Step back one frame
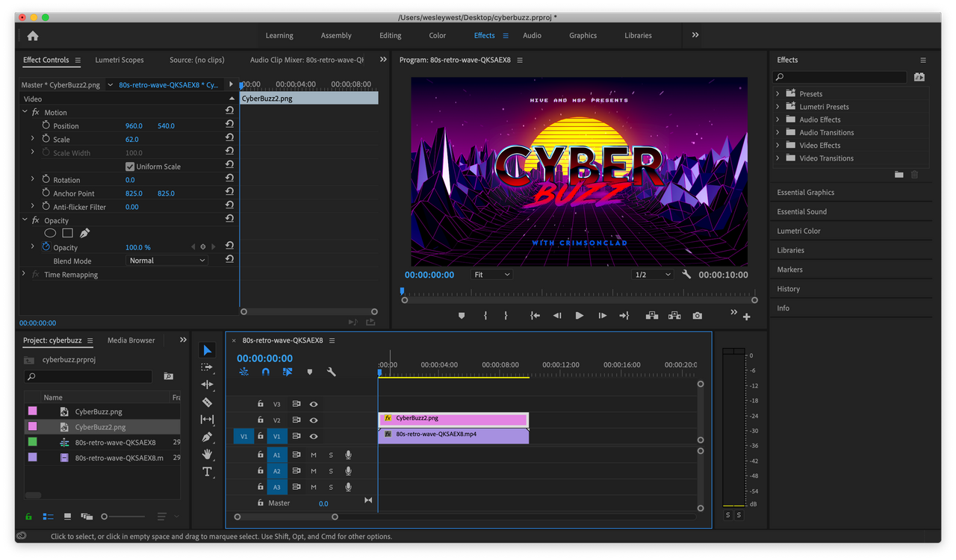This screenshot has height=560, width=956. pyautogui.click(x=557, y=316)
